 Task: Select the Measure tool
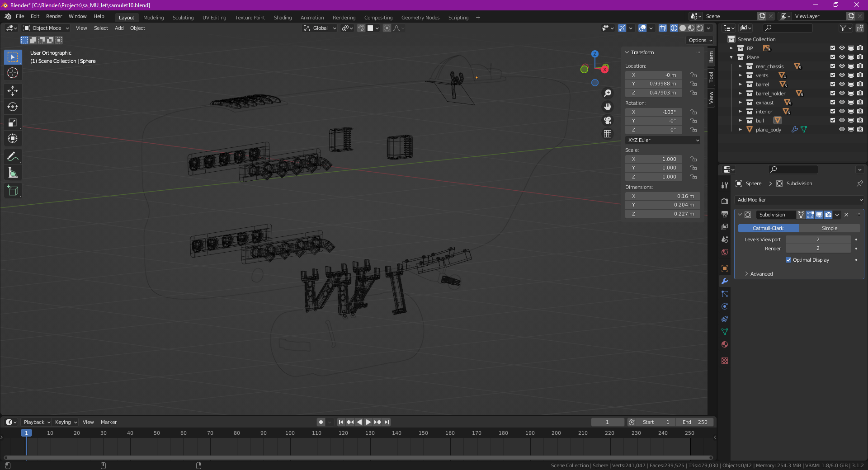(x=13, y=172)
